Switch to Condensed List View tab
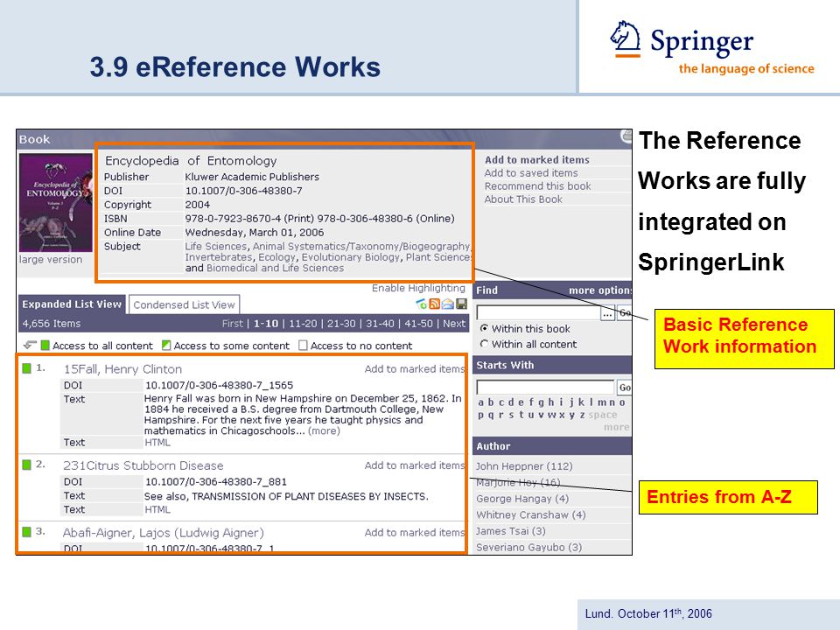Image resolution: width=840 pixels, height=630 pixels. (x=184, y=304)
